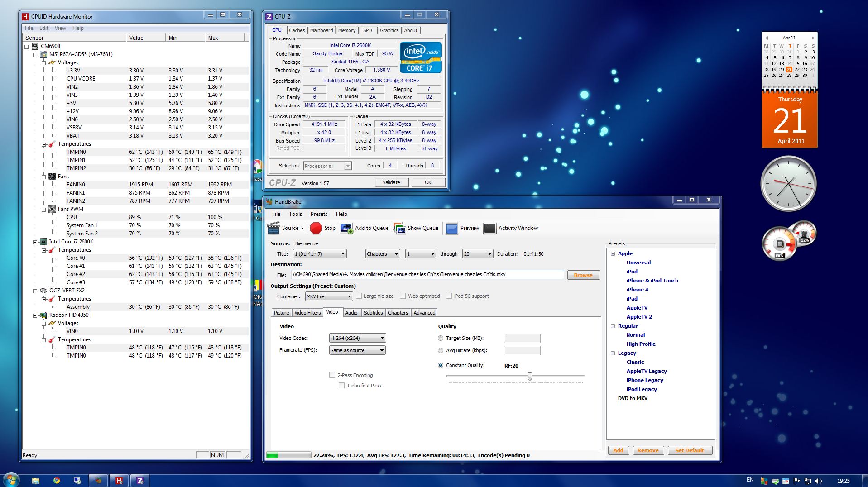Screen dimensions: 868x487
Task: Click the analog clock desktop gadget
Action: click(788, 183)
